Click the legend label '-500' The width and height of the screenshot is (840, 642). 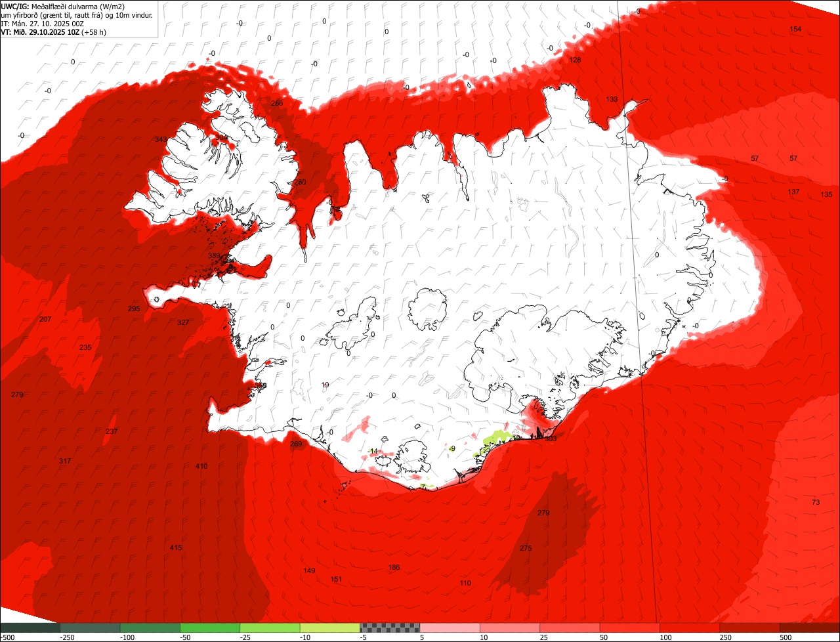pos(7,637)
